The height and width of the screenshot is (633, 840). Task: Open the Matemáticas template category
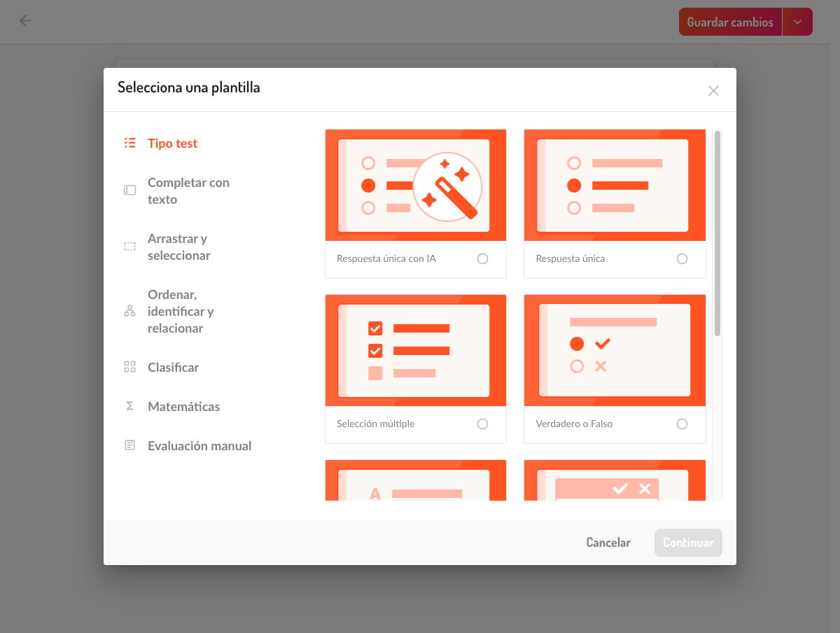183,407
